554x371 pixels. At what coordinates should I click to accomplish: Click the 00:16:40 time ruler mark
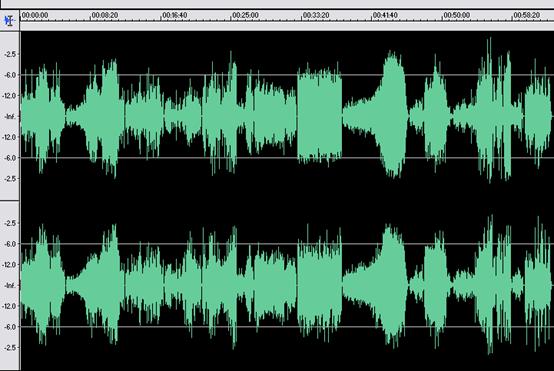175,15
